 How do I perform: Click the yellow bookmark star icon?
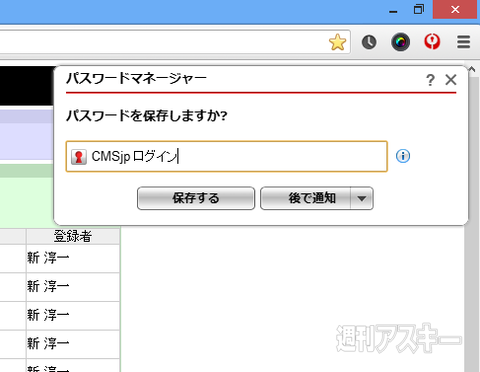coord(337,42)
